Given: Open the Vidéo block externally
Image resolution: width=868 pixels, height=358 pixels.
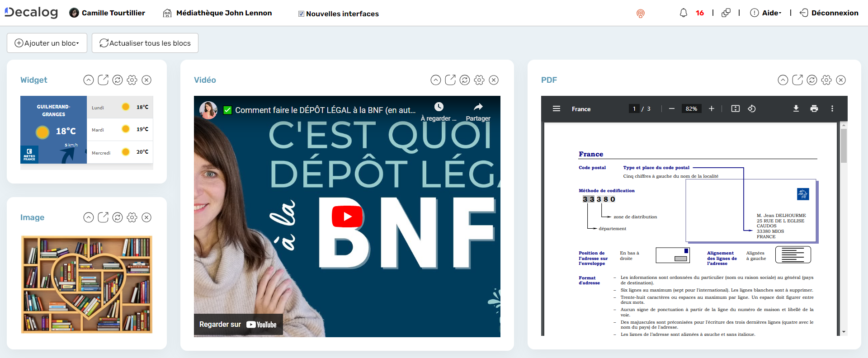Looking at the screenshot, I should pos(450,80).
